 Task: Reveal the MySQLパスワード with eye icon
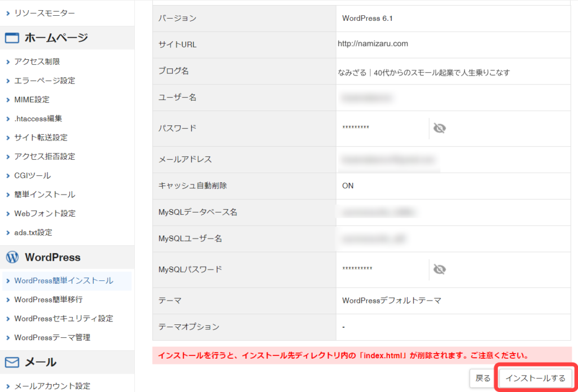click(439, 269)
